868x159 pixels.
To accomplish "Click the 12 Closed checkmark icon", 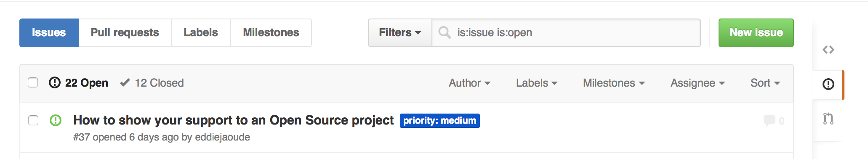I will (x=125, y=82).
